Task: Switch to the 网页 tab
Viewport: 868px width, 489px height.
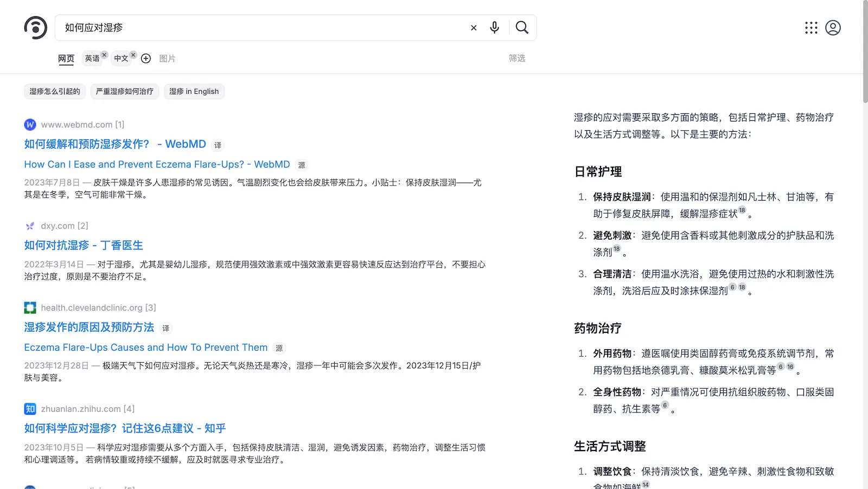Action: [66, 59]
